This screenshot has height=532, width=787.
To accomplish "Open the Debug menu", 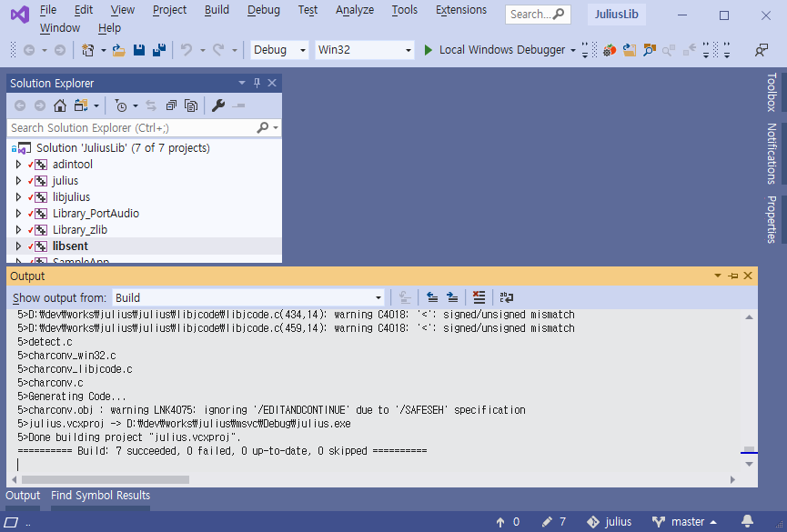I will pos(264,10).
